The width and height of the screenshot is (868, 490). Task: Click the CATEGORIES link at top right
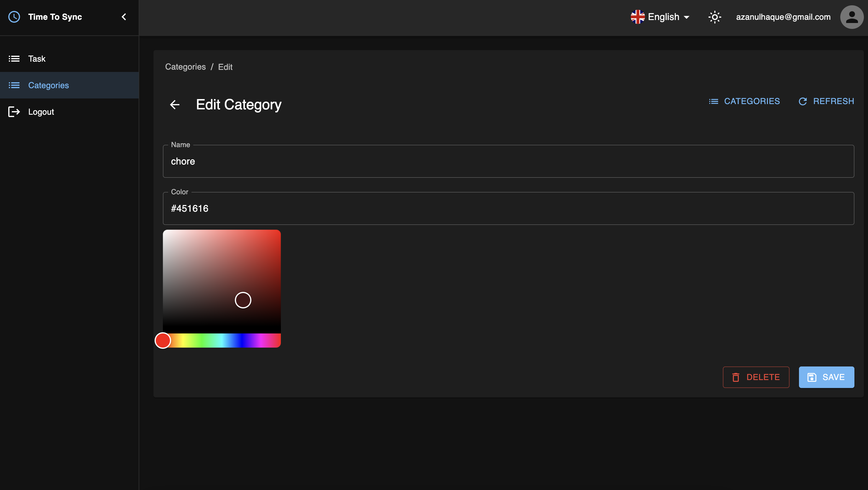tap(752, 101)
